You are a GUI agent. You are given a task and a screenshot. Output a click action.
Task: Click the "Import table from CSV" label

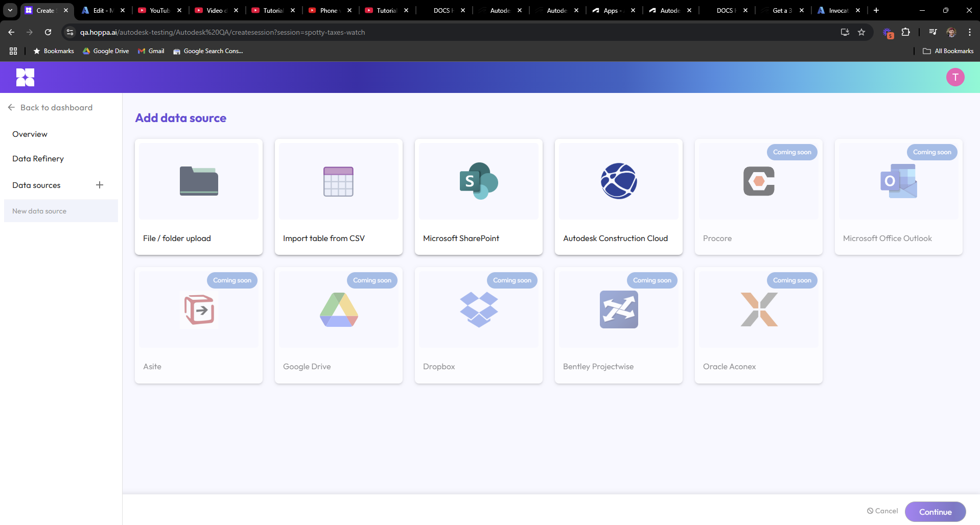324,238
